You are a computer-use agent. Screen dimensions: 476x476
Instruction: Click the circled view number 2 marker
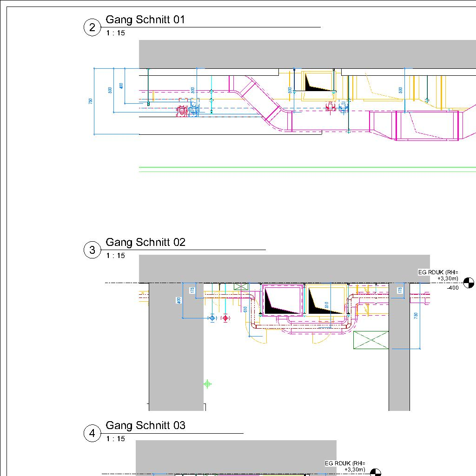(92, 28)
